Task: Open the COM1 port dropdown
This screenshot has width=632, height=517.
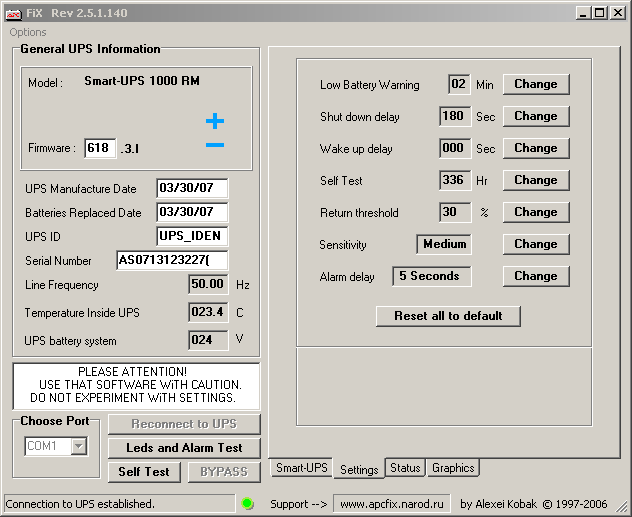Action: [79, 446]
